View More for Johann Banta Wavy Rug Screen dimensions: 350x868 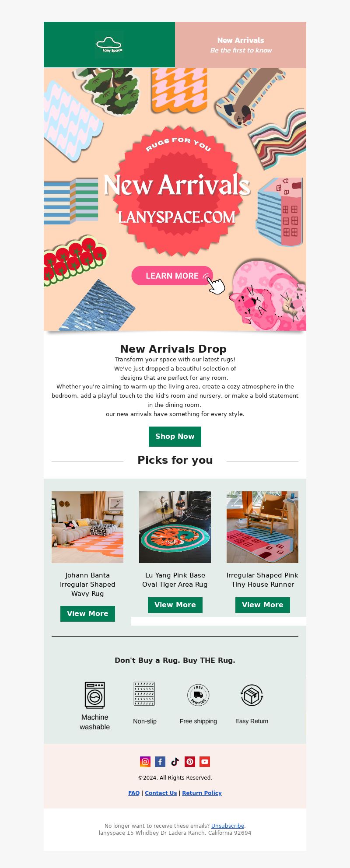(87, 614)
